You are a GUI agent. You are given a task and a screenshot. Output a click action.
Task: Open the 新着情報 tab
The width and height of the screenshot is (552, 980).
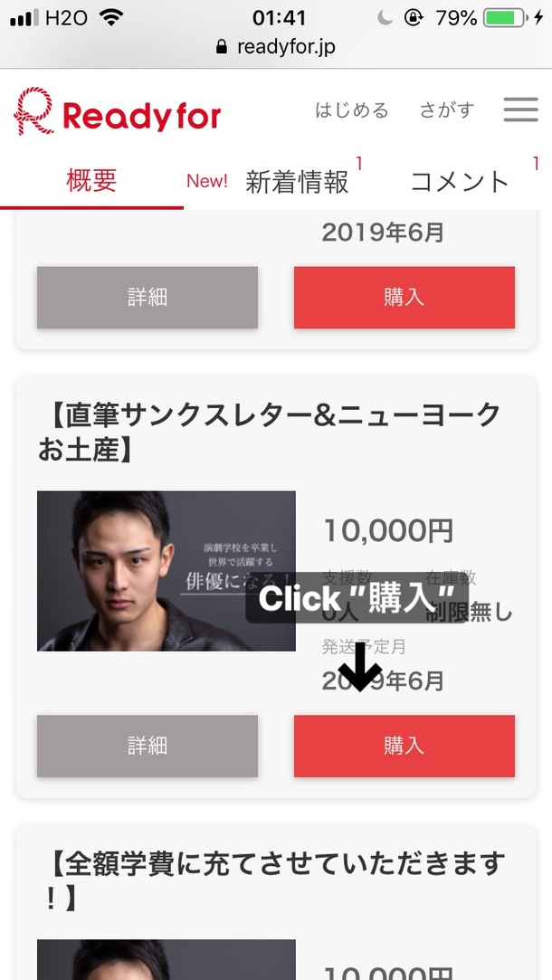click(x=296, y=182)
